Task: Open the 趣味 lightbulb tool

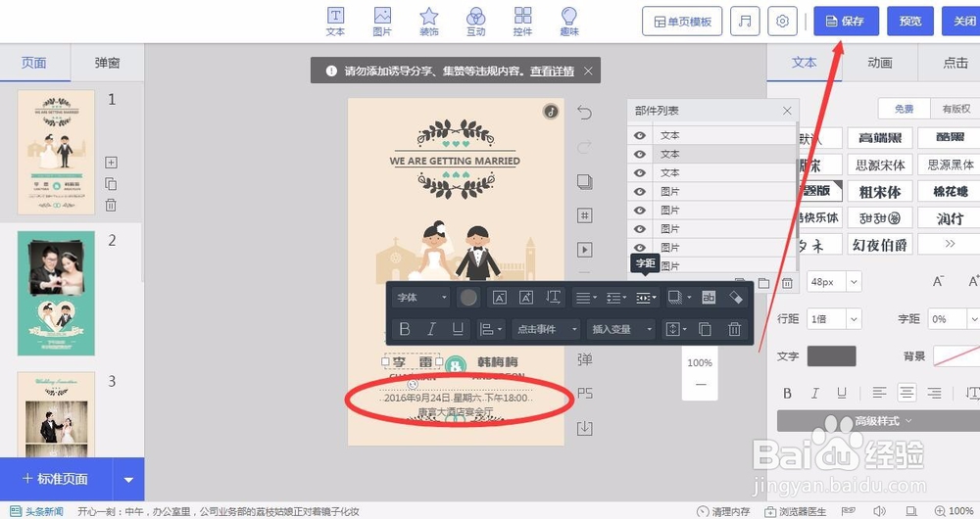Action: pyautogui.click(x=568, y=22)
